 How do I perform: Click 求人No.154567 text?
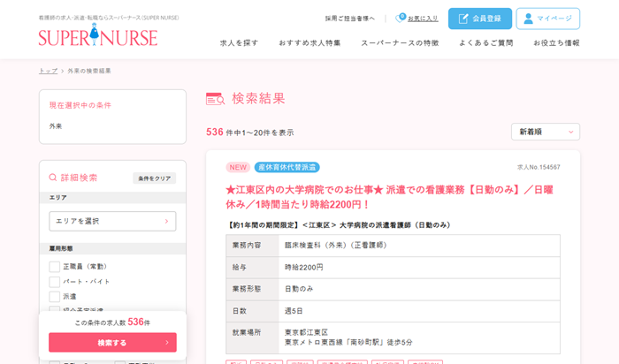[539, 167]
